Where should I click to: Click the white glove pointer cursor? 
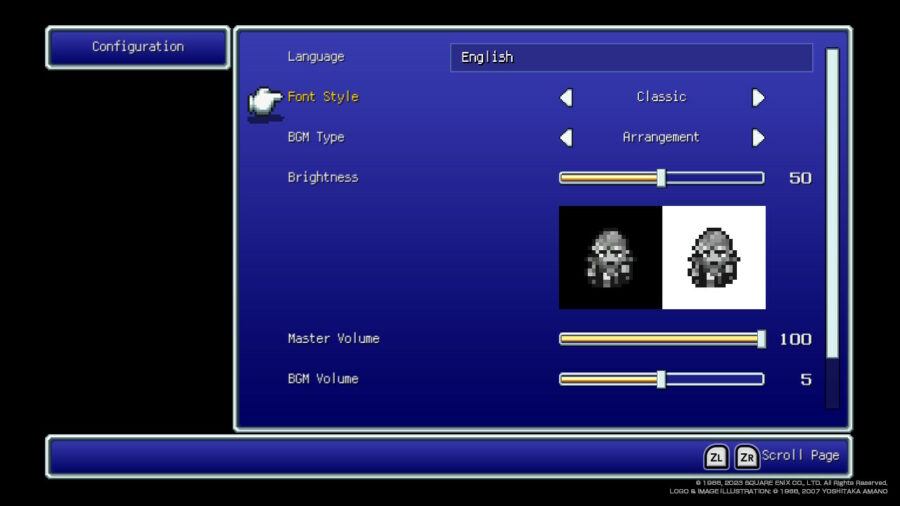click(x=265, y=101)
